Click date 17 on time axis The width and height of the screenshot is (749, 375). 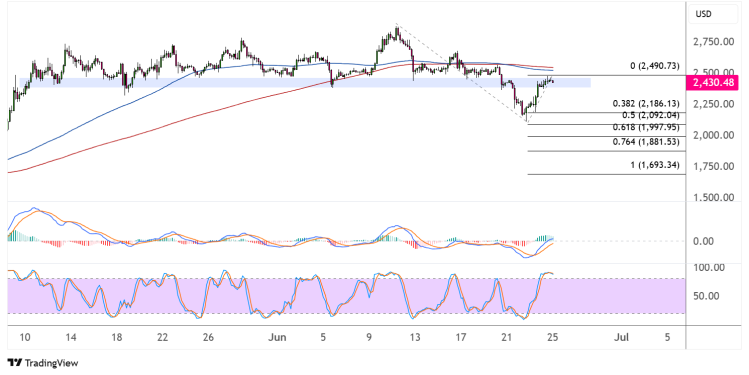click(x=460, y=337)
